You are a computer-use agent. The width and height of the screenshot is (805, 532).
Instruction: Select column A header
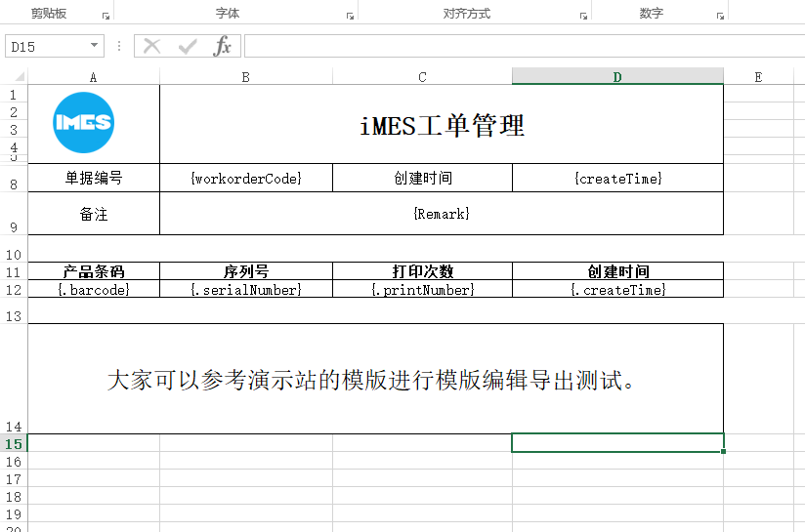pos(94,77)
